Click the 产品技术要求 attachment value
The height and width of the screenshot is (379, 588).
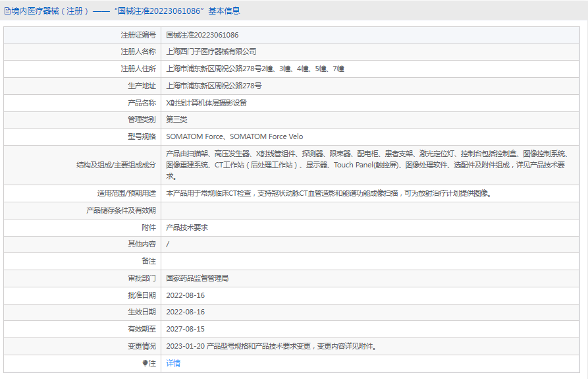click(187, 227)
